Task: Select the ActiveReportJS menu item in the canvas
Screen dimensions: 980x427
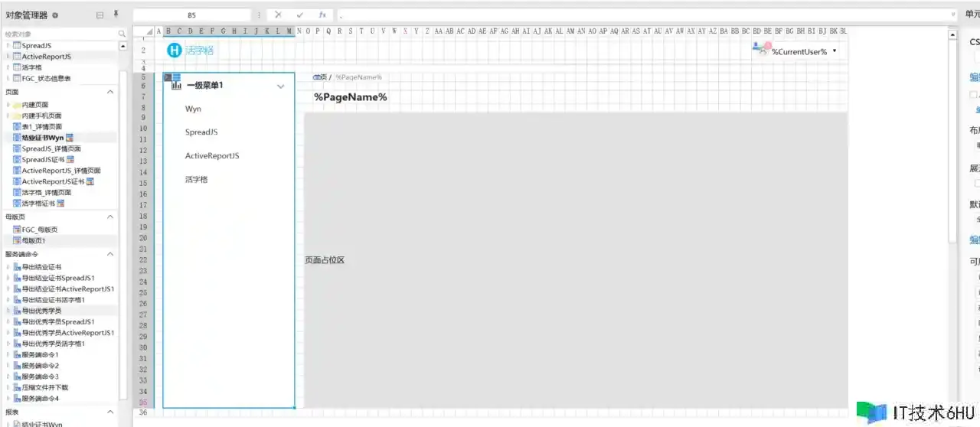Action: tap(212, 156)
